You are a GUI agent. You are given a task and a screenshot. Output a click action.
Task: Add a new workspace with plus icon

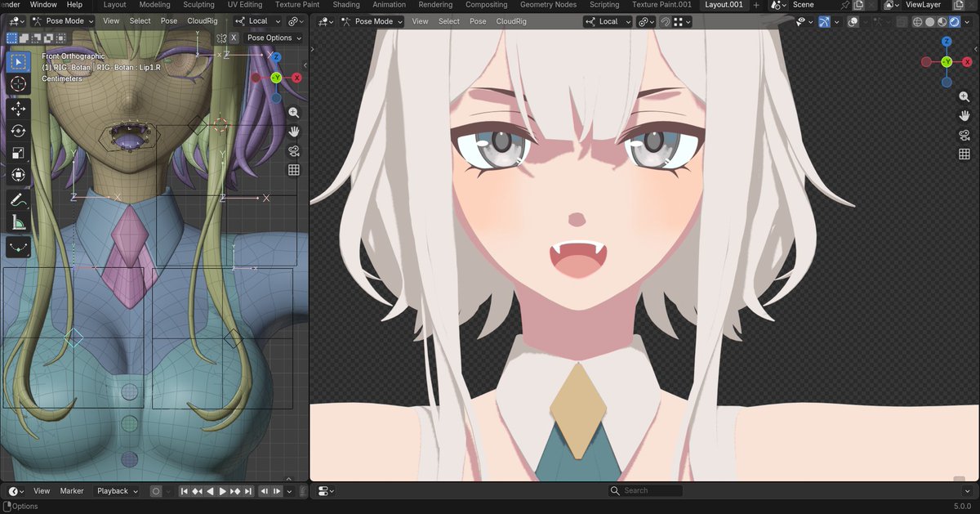pos(755,5)
